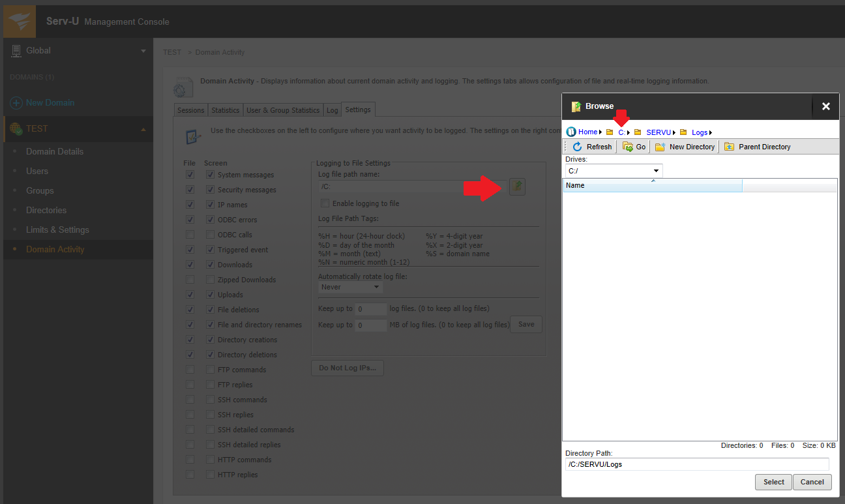Click the Logs breadcrumb link
The height and width of the screenshot is (504, 845).
[x=700, y=132]
